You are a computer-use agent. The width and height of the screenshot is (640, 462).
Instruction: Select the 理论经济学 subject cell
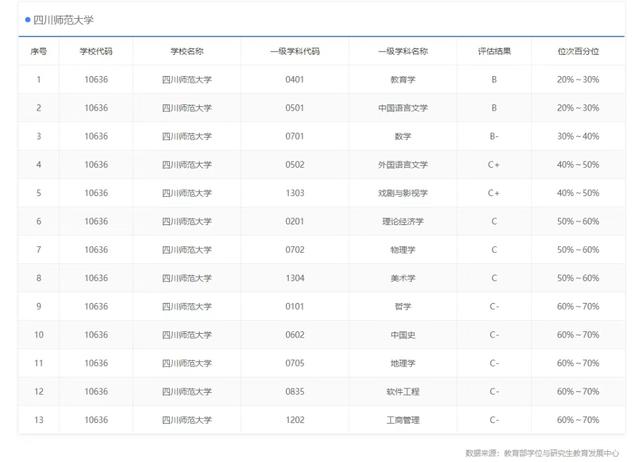403,221
